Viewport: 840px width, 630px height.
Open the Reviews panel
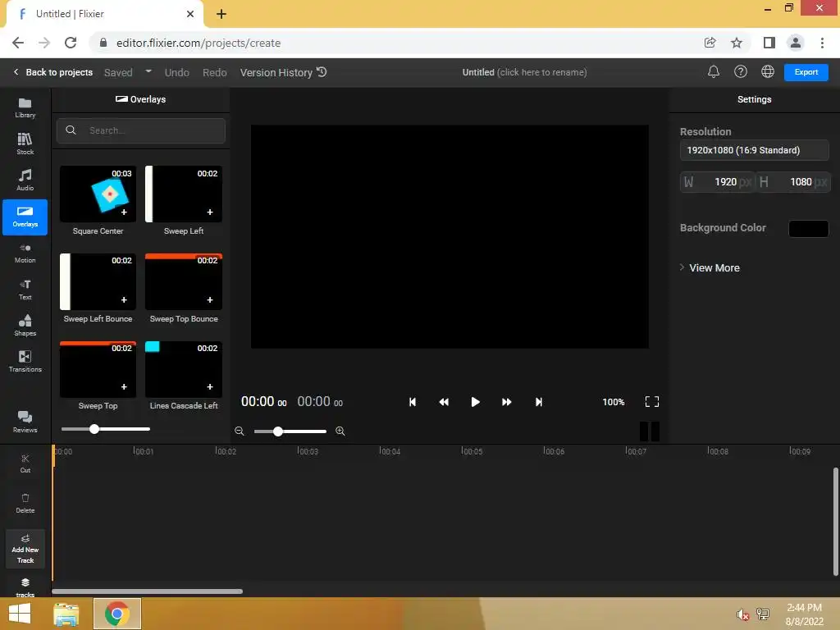click(x=25, y=422)
